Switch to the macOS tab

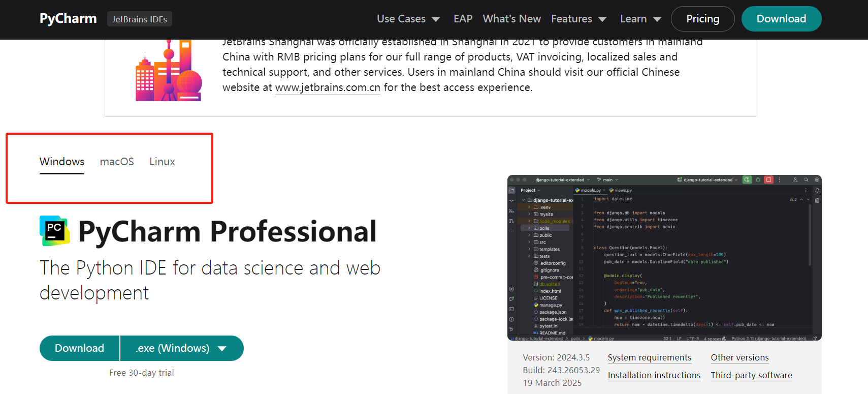117,162
